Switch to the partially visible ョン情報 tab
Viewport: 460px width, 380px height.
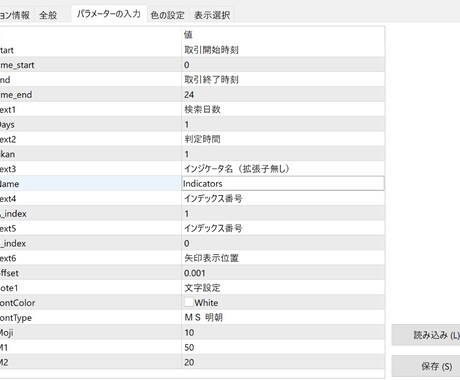coord(15,15)
